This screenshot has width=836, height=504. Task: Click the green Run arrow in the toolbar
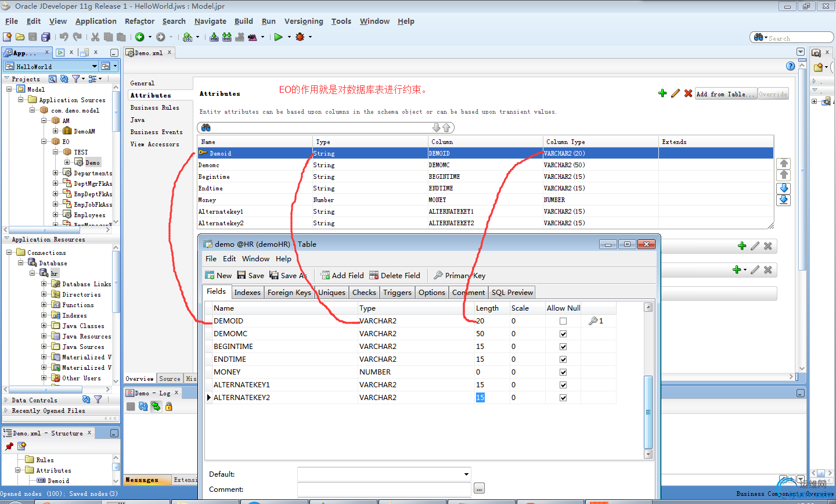tap(279, 37)
